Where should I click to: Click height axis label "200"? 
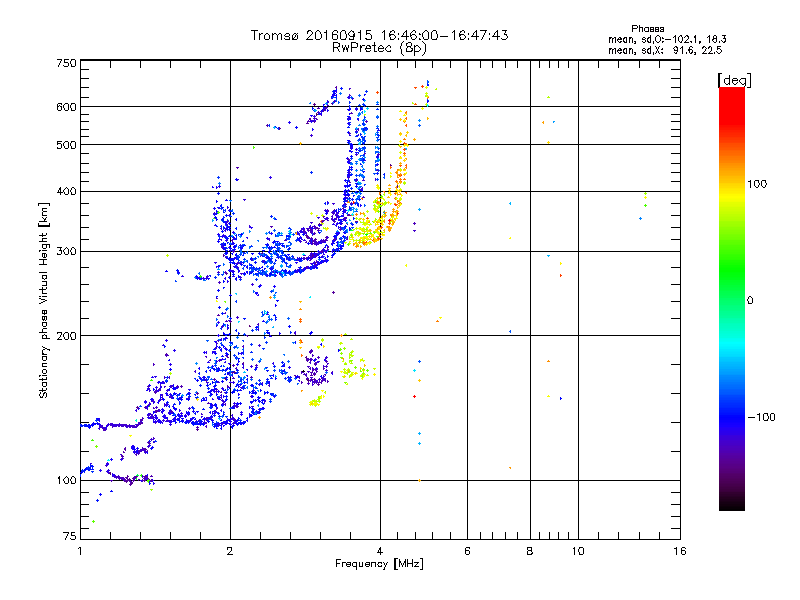66,336
